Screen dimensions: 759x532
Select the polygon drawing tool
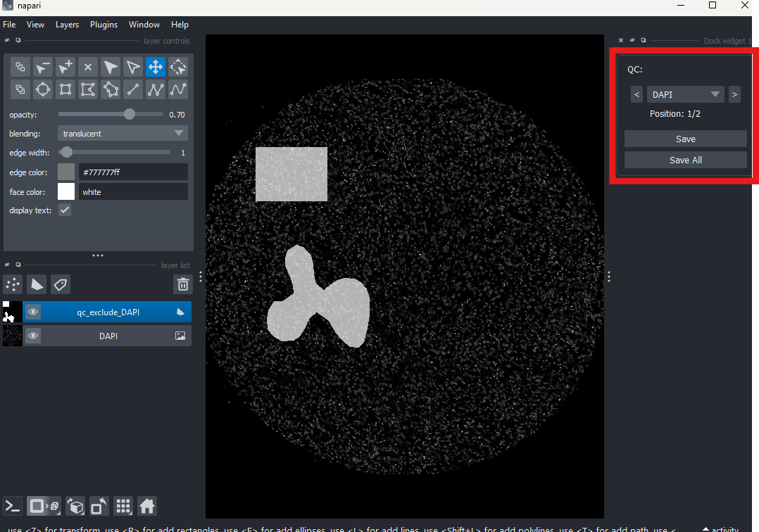(x=110, y=89)
